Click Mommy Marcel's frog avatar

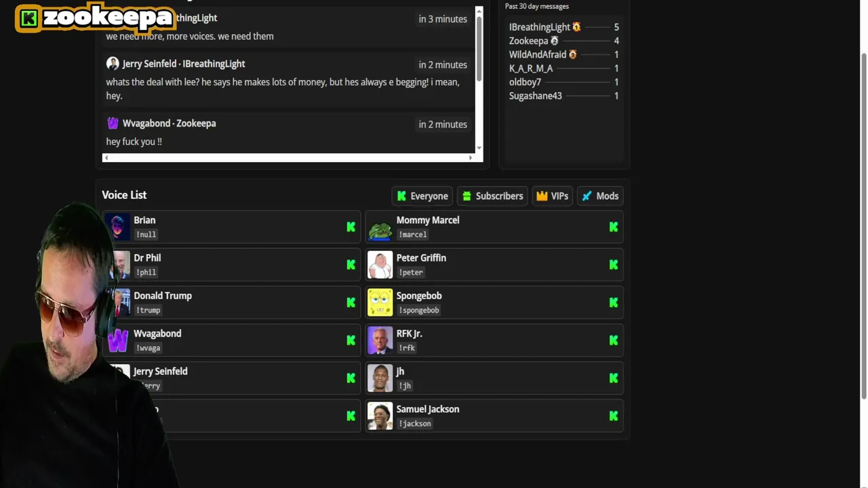tap(380, 227)
